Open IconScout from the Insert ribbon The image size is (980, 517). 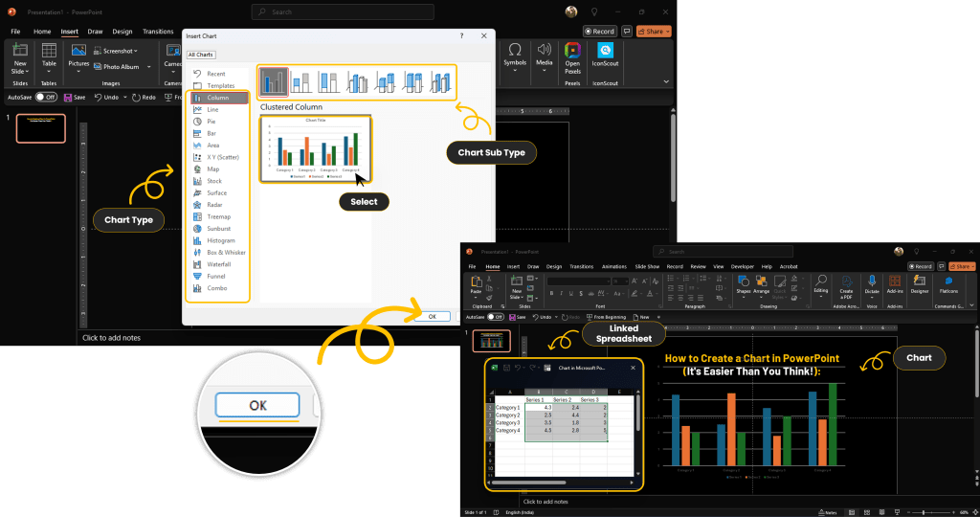click(x=605, y=55)
